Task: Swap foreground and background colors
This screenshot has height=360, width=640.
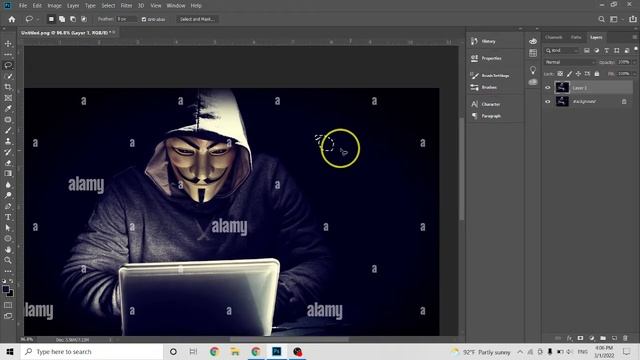Action: pos(11,281)
